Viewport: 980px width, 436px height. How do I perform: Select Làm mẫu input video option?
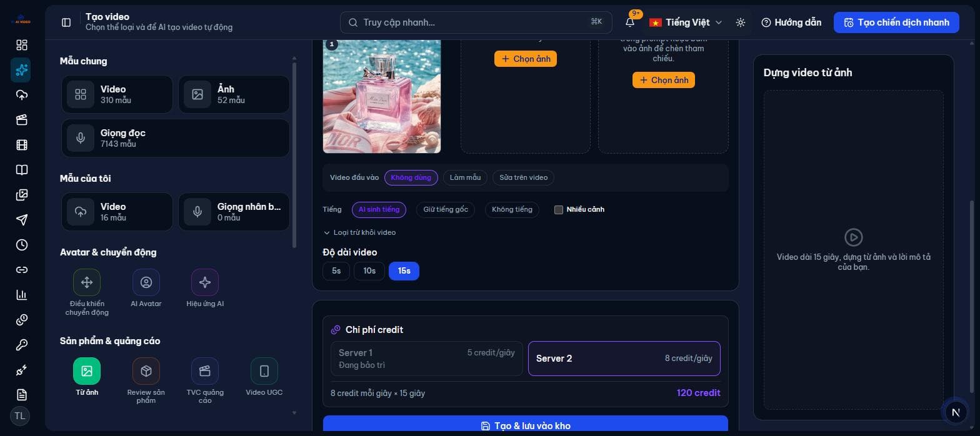click(465, 177)
